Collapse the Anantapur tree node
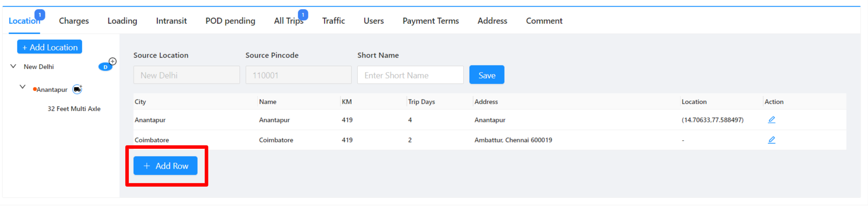The image size is (868, 211). coord(22,87)
